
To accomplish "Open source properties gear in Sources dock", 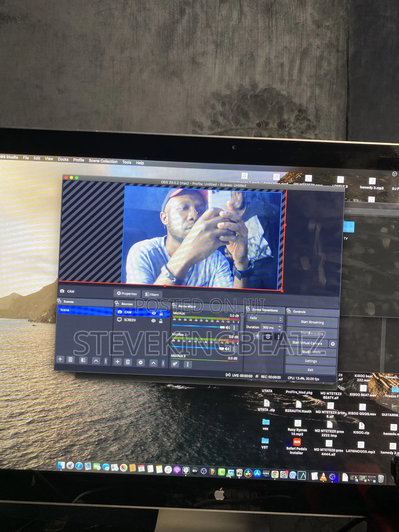I will pyautogui.click(x=141, y=362).
